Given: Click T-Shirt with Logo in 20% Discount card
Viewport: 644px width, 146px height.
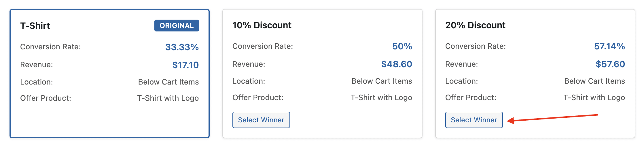Looking at the screenshot, I should click(594, 98).
